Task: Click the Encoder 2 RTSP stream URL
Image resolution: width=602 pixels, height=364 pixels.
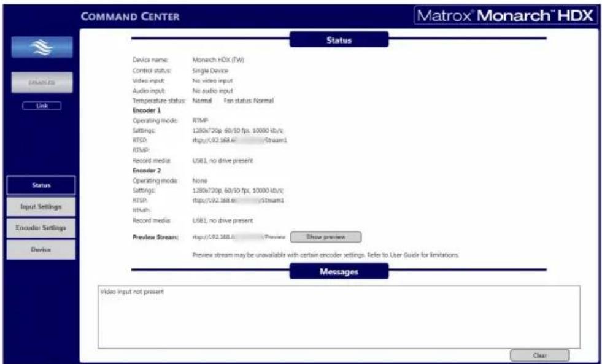Action: click(x=238, y=201)
